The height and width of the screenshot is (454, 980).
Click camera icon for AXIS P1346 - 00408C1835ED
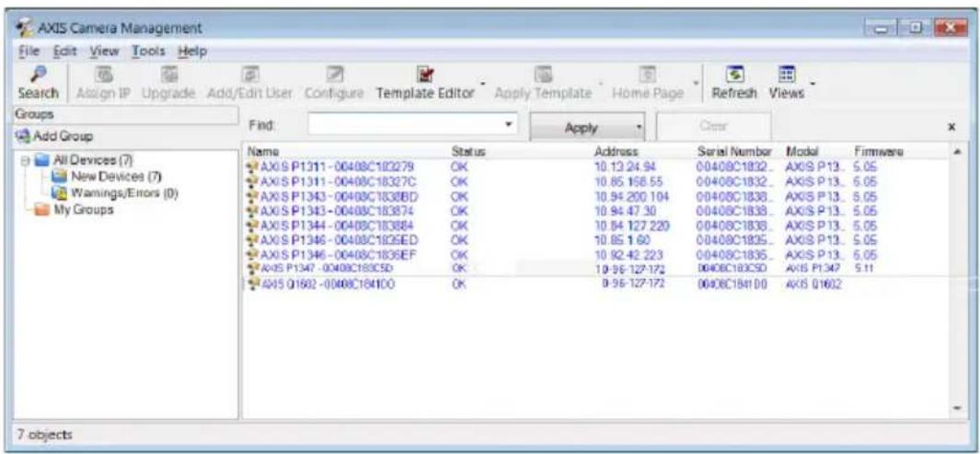pyautogui.click(x=253, y=239)
